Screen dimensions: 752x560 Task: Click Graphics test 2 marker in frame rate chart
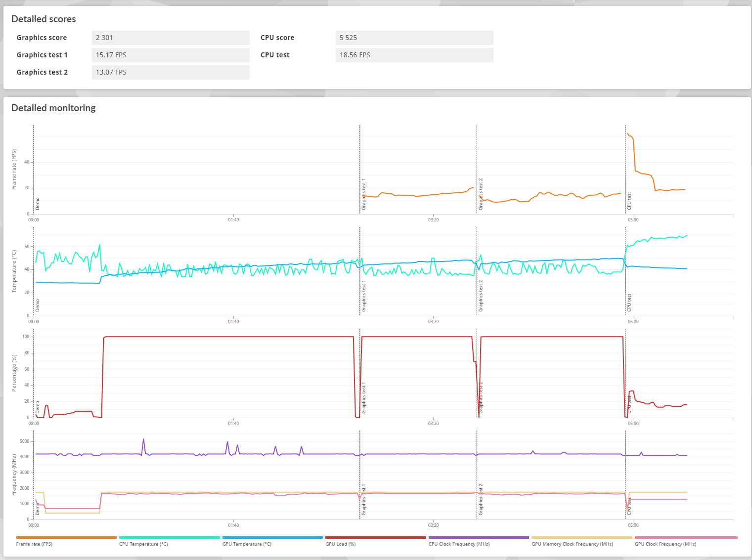[x=481, y=194]
